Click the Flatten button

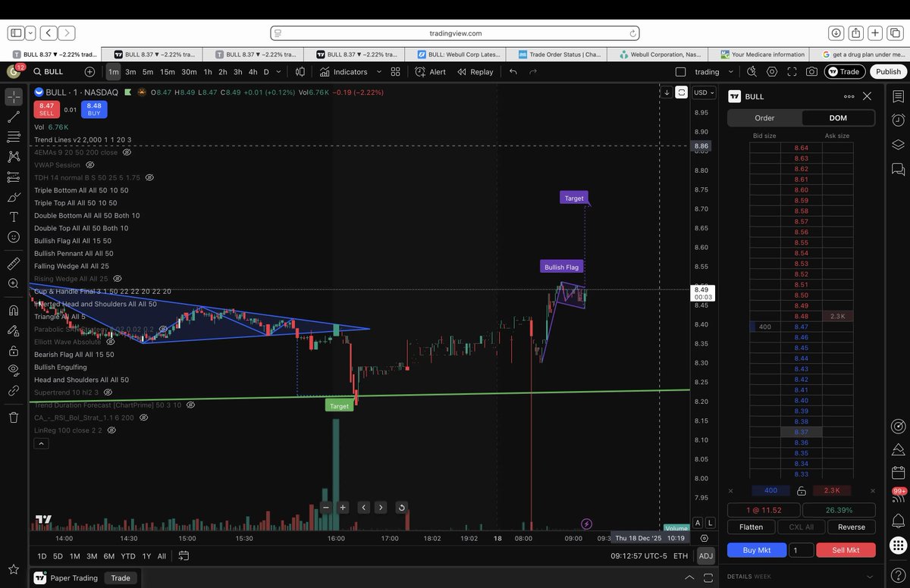click(751, 527)
